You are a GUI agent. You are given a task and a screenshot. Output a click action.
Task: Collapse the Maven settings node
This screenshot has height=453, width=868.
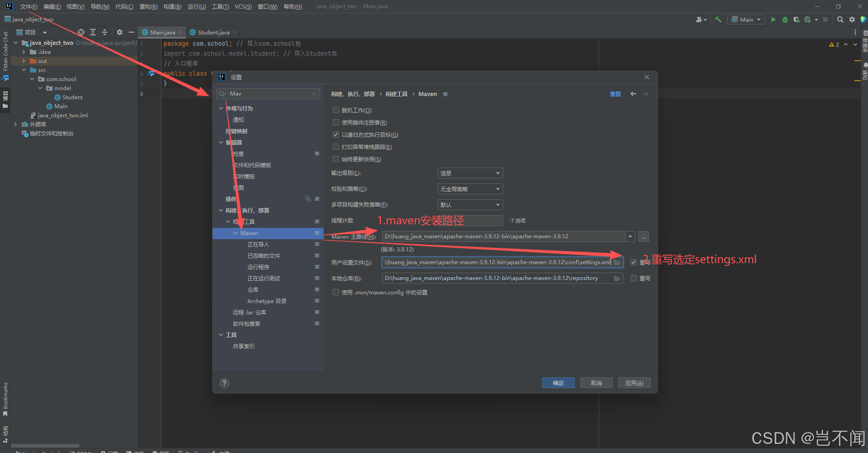point(235,233)
